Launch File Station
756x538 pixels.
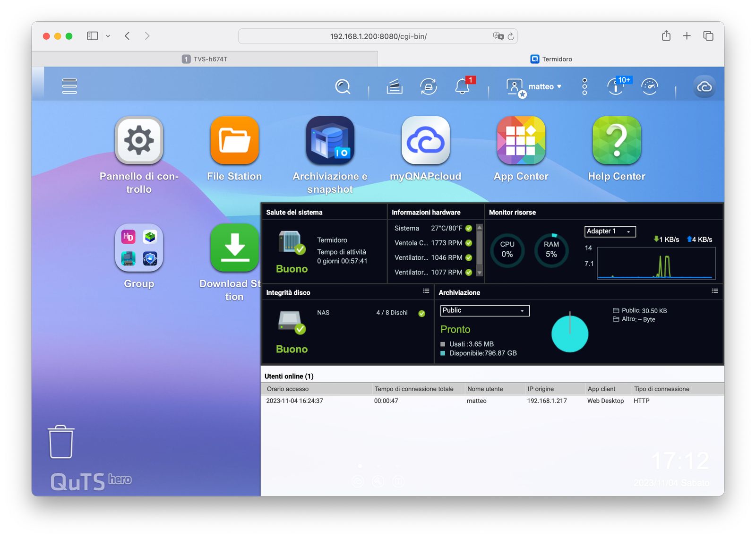pos(234,140)
